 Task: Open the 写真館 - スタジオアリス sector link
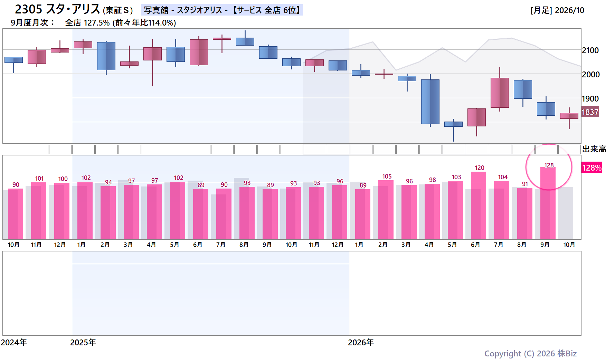coord(222,10)
